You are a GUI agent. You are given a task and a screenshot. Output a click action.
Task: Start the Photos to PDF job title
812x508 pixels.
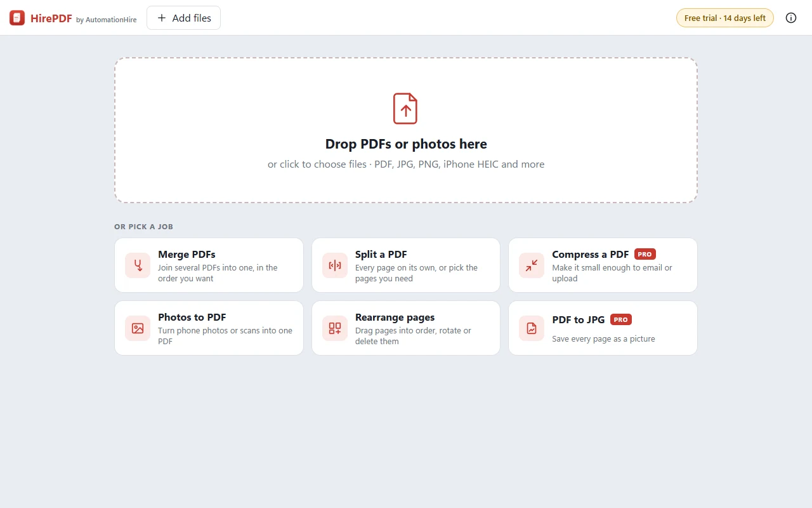coord(192,317)
